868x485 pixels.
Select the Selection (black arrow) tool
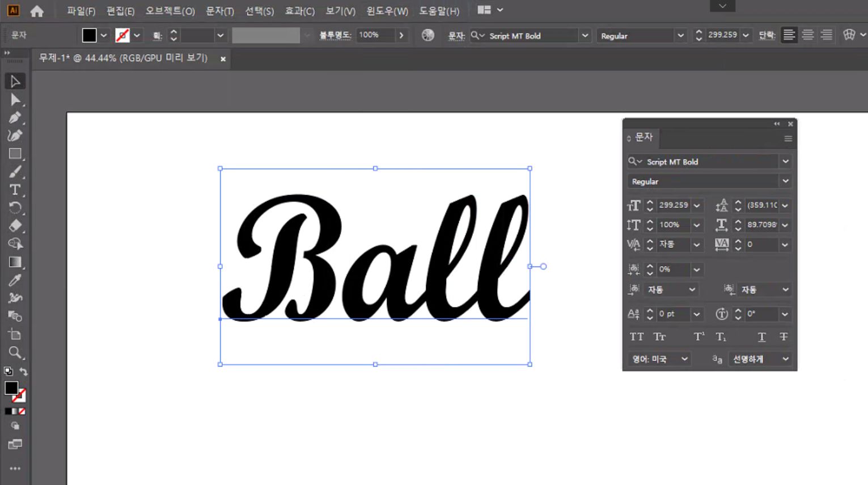coord(15,81)
